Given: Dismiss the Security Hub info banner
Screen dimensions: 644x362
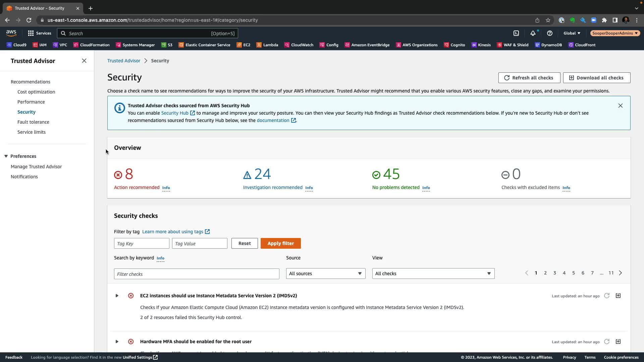Looking at the screenshot, I should tap(620, 106).
